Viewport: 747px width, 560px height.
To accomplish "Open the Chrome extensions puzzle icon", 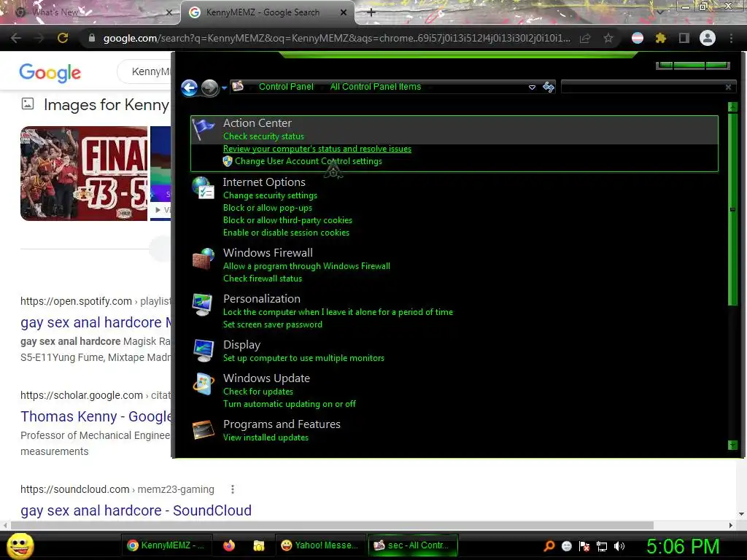I will (661, 38).
